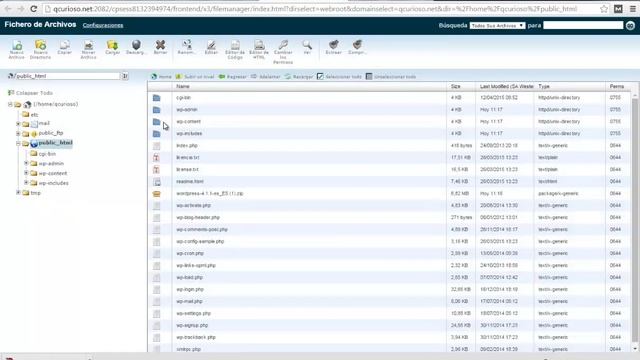Screen dimensions: 640x360
Task: Expand the wp-content tree node
Action: pos(27,173)
